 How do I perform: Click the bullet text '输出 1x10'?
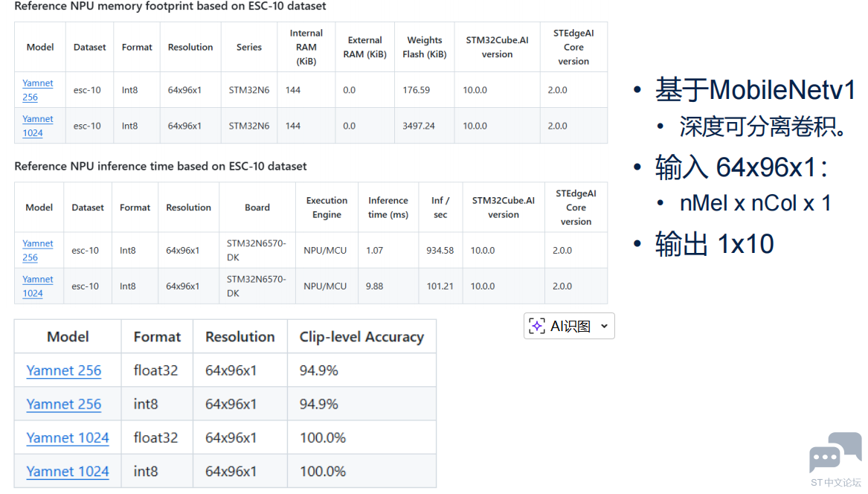715,244
